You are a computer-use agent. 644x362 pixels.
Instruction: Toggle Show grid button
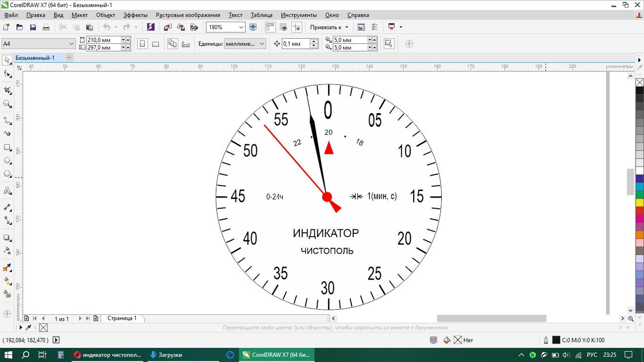click(283, 27)
